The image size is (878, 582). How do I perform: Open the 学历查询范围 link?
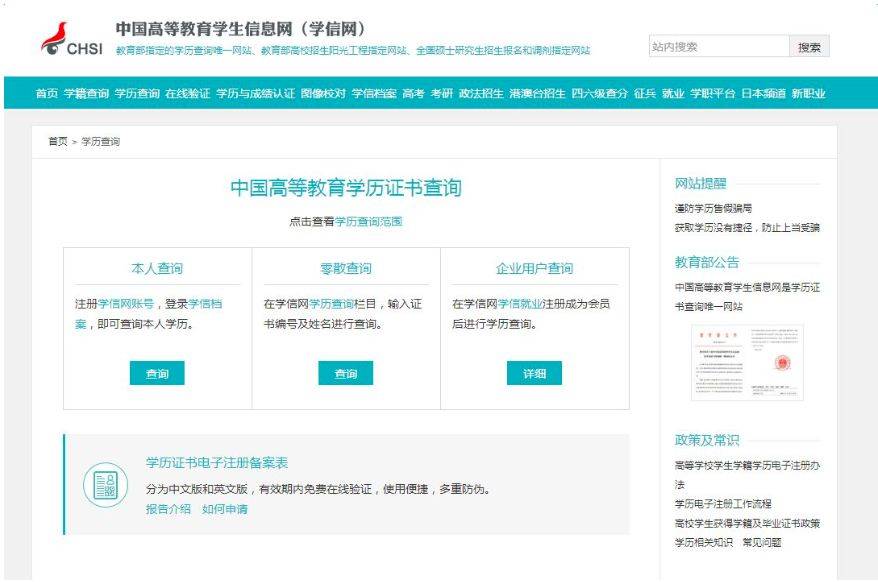tap(369, 222)
